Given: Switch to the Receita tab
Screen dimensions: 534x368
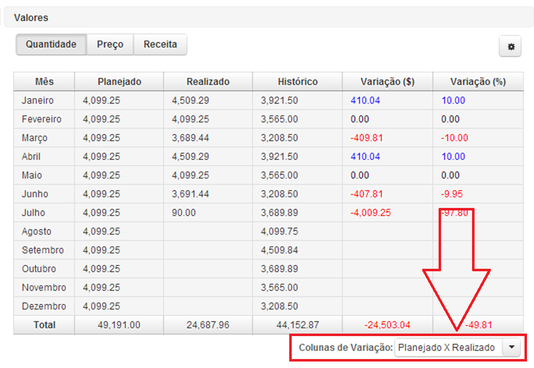Looking at the screenshot, I should (160, 44).
